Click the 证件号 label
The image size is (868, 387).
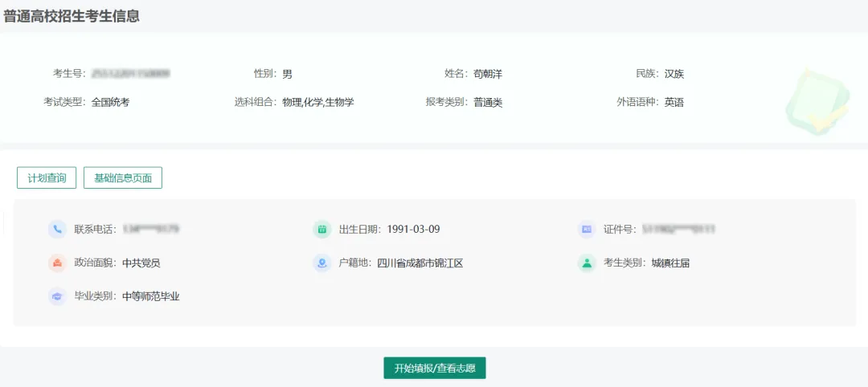point(618,230)
